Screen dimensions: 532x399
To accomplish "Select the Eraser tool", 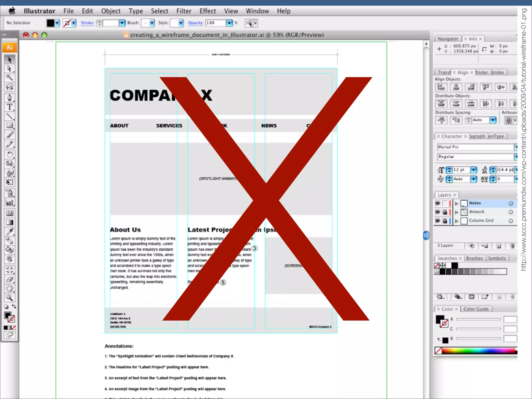I will [10, 280].
